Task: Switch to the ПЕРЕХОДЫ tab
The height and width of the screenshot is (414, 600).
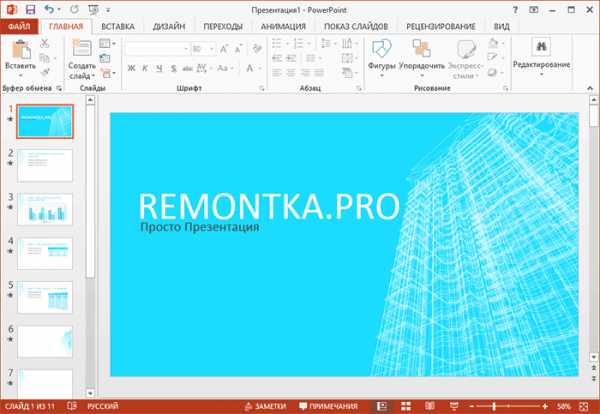Action: pyautogui.click(x=223, y=26)
